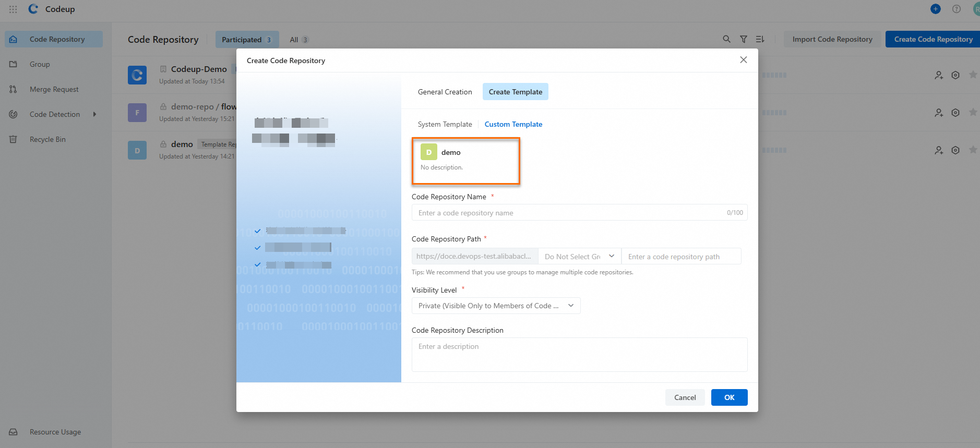Screen dimensions: 980x448
Task: Open settings gear for Codeup-Demo row
Action: pos(955,75)
